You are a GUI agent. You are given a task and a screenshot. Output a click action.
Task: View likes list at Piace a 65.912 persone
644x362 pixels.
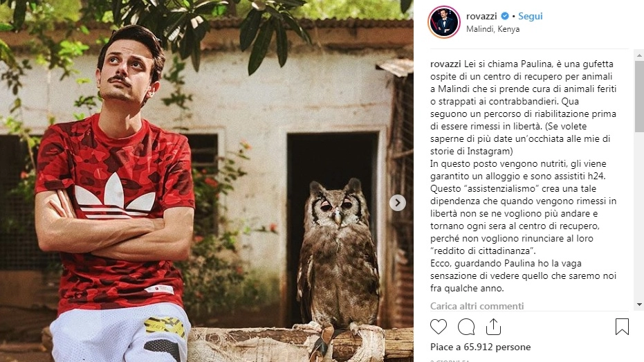[481, 347]
